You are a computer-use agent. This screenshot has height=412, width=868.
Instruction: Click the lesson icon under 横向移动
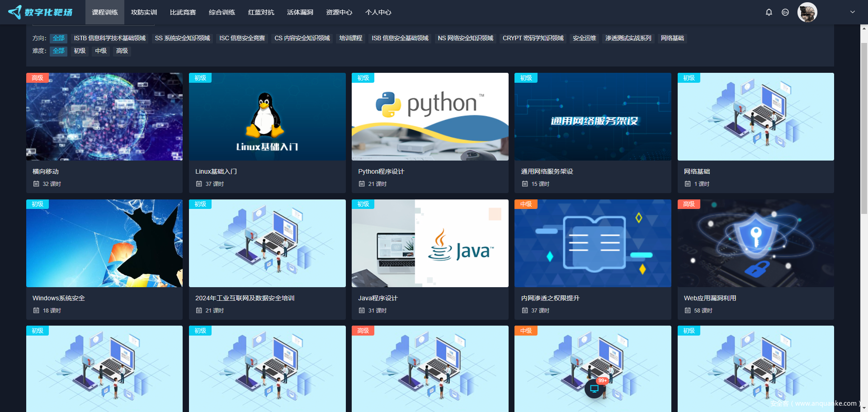36,184
